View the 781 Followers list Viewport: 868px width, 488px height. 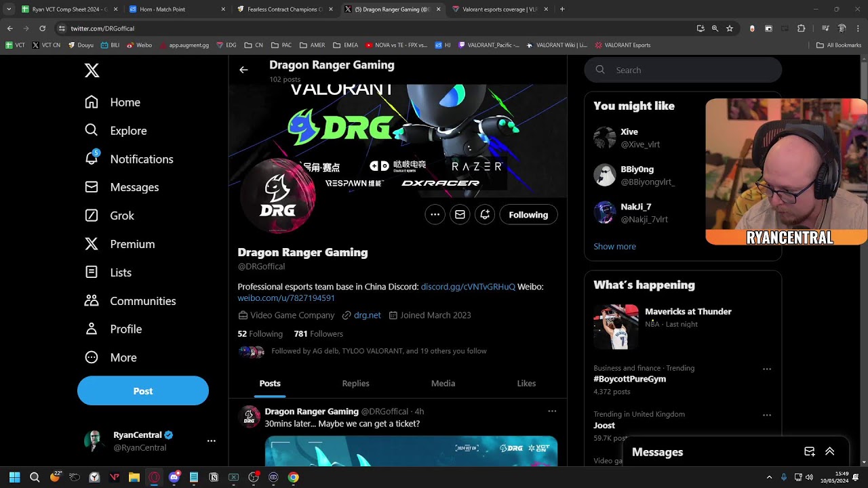(x=318, y=334)
